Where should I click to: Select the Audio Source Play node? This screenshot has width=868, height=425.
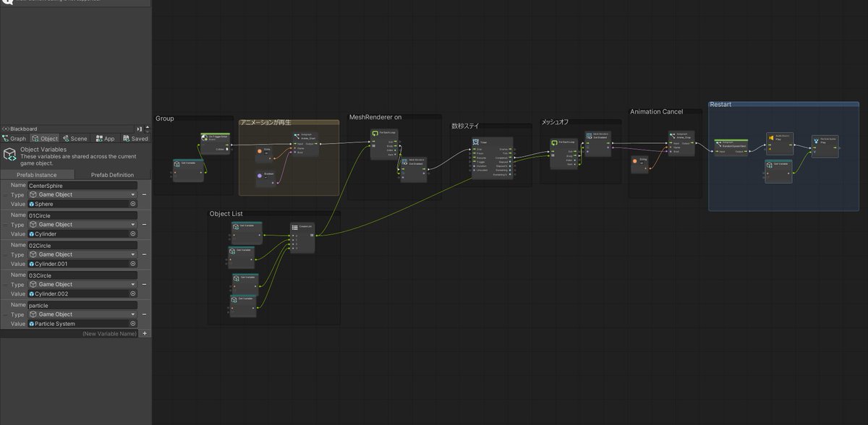780,144
